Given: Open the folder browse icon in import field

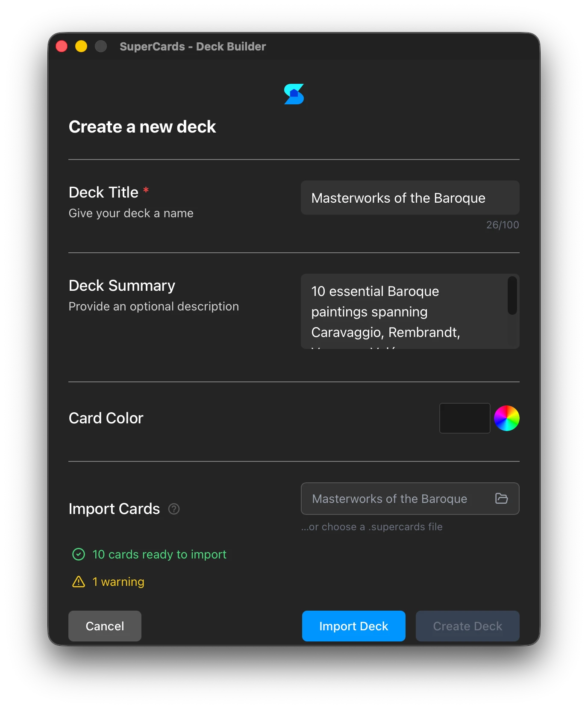Looking at the screenshot, I should [501, 498].
